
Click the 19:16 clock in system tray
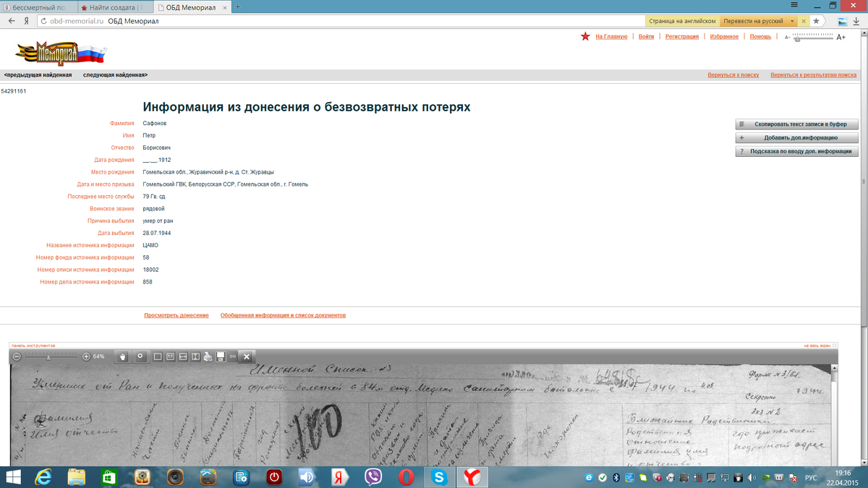pos(842,473)
